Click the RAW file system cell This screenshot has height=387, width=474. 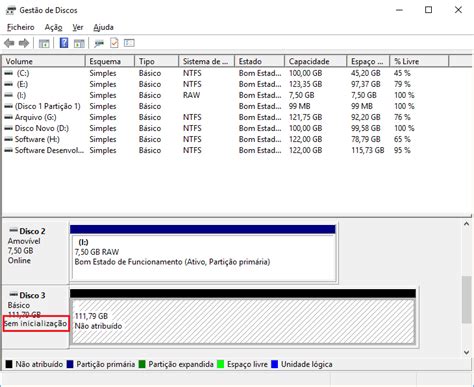point(192,95)
